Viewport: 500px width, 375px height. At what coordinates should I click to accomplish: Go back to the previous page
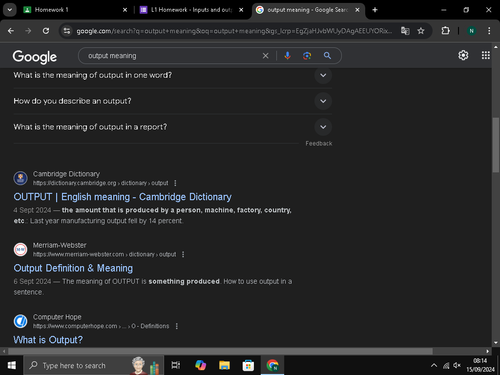(x=11, y=31)
